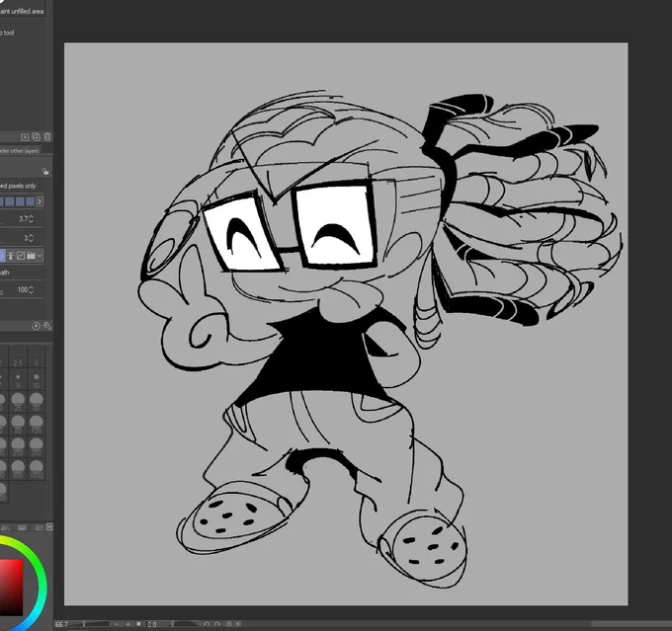Open the color panel menu dropdown
This screenshot has width=672, height=631.
pyautogui.click(x=49, y=527)
